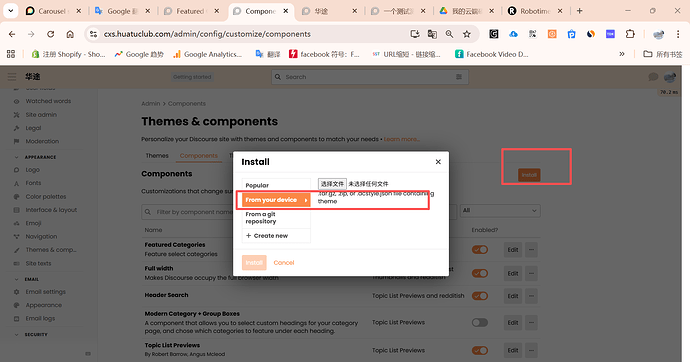Bookmark this page with star icon
This screenshot has width=690, height=362.
pos(466,34)
